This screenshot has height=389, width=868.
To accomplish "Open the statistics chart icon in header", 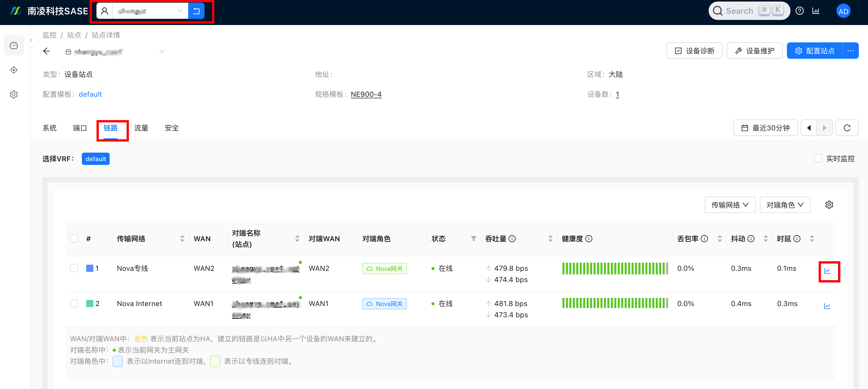I will click(816, 11).
